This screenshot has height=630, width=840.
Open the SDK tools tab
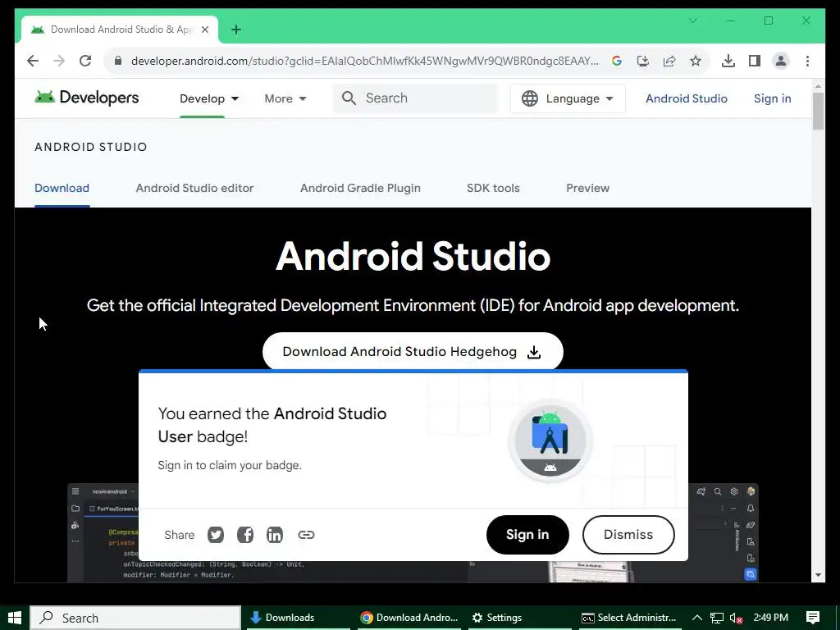point(493,188)
